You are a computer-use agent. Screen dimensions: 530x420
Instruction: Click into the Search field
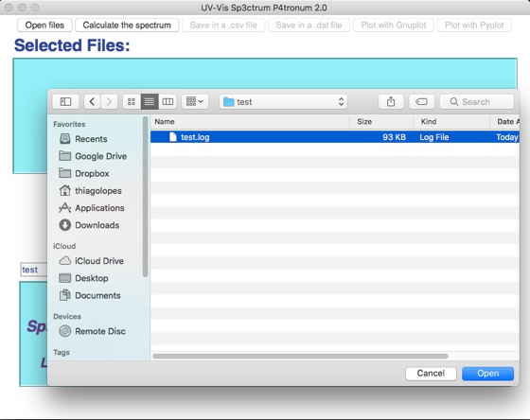pos(477,102)
